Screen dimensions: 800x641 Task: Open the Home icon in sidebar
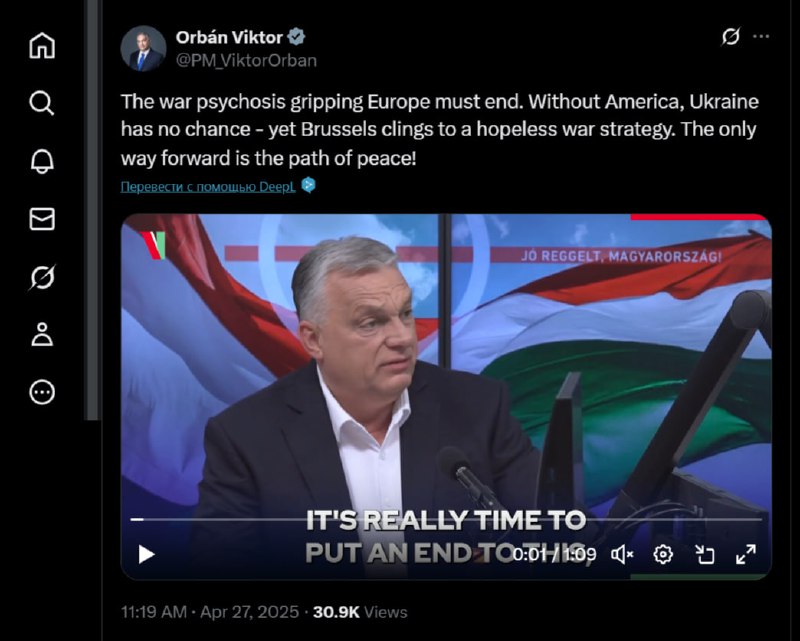[x=42, y=45]
